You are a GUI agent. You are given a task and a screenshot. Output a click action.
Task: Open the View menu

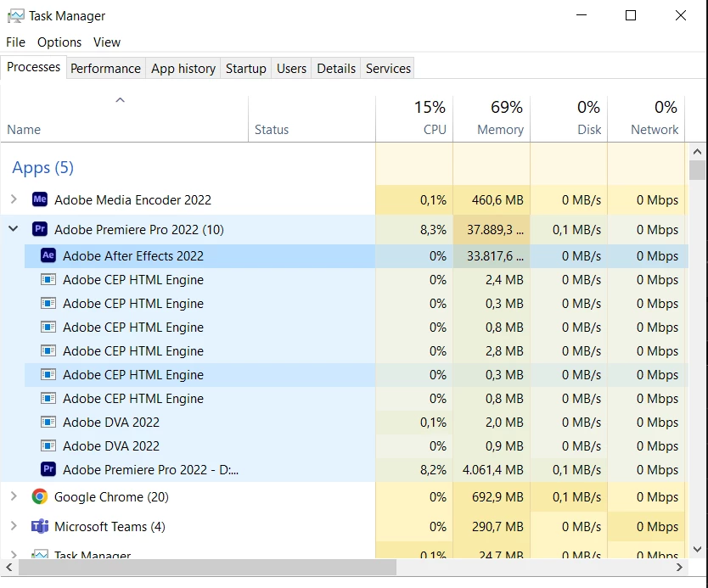(107, 42)
